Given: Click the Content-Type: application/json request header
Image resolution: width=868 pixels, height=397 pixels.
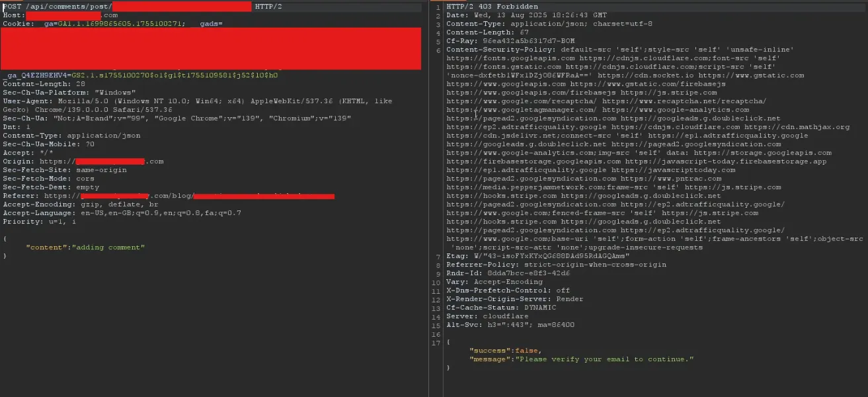Looking at the screenshot, I should coord(73,135).
